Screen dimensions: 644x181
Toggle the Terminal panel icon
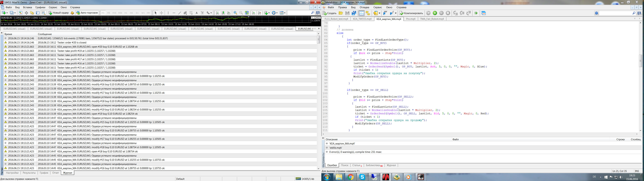38,13
